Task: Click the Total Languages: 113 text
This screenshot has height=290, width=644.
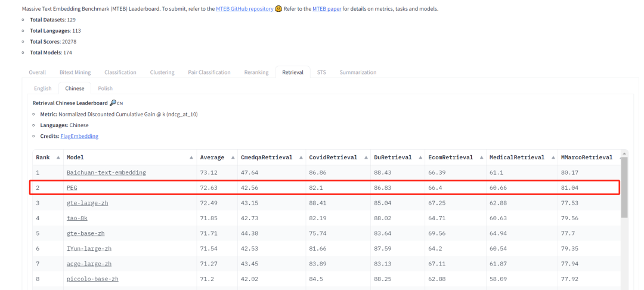Action: click(55, 31)
